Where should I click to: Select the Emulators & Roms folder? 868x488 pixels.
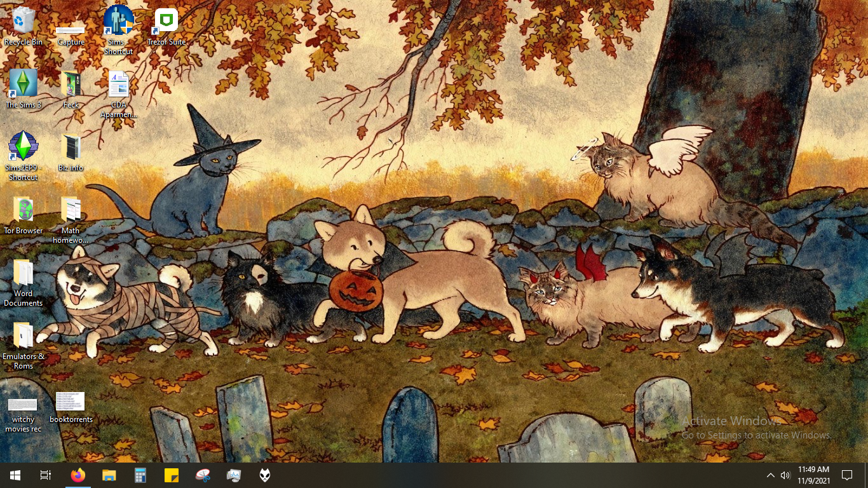coord(24,346)
